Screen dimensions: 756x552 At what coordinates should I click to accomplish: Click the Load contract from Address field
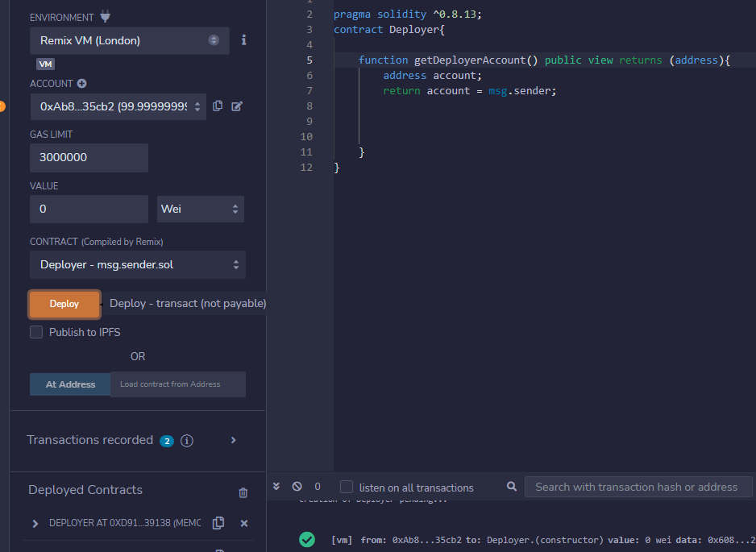click(178, 384)
